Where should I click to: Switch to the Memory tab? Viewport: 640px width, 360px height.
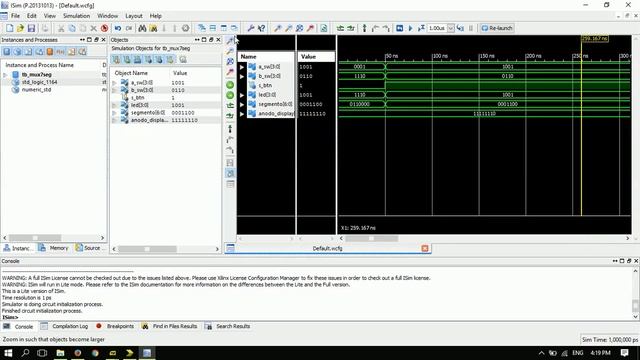tap(53, 248)
